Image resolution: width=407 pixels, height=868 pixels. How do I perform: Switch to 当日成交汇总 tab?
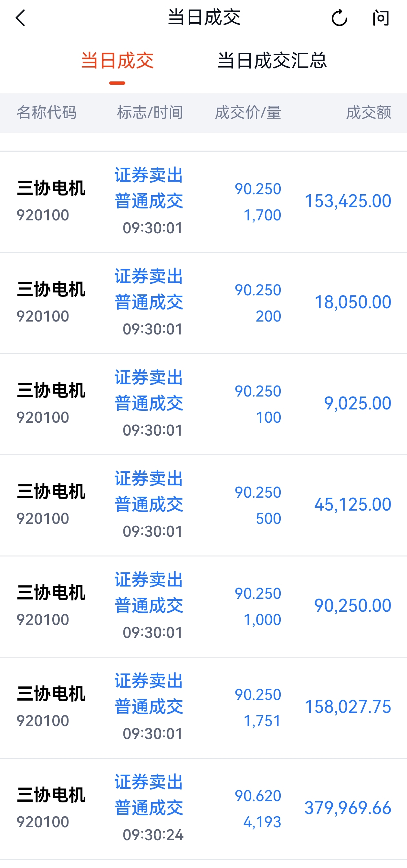pos(272,61)
